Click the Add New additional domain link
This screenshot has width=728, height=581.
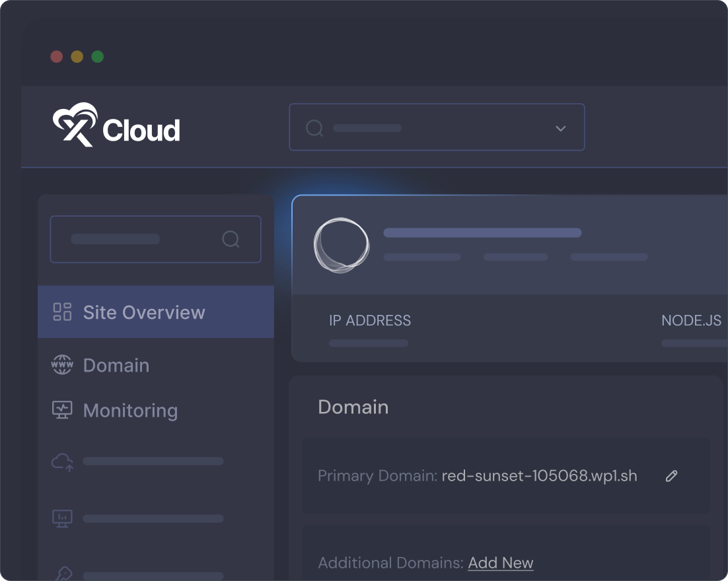coord(501,563)
